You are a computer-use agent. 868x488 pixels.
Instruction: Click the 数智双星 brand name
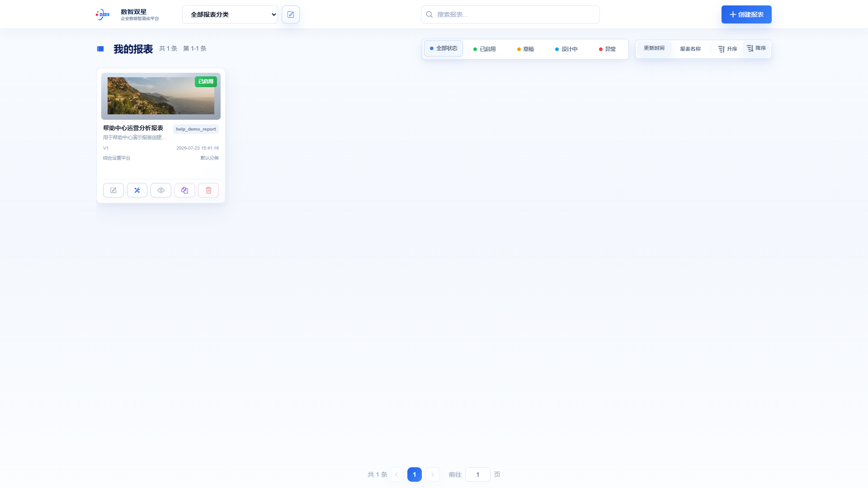point(133,12)
